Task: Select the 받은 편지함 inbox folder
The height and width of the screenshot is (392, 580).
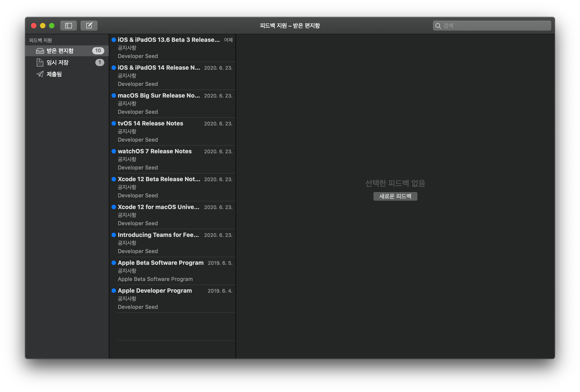Action: pyautogui.click(x=60, y=51)
